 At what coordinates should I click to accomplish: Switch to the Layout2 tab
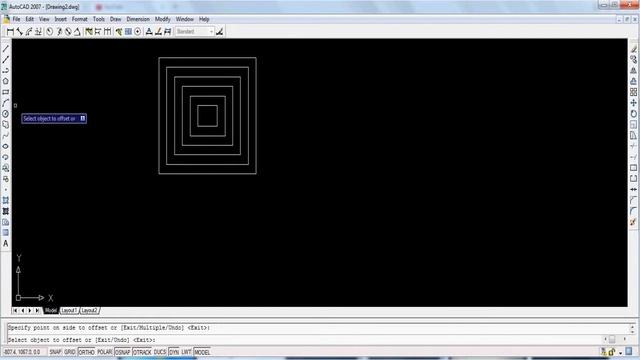pos(89,311)
